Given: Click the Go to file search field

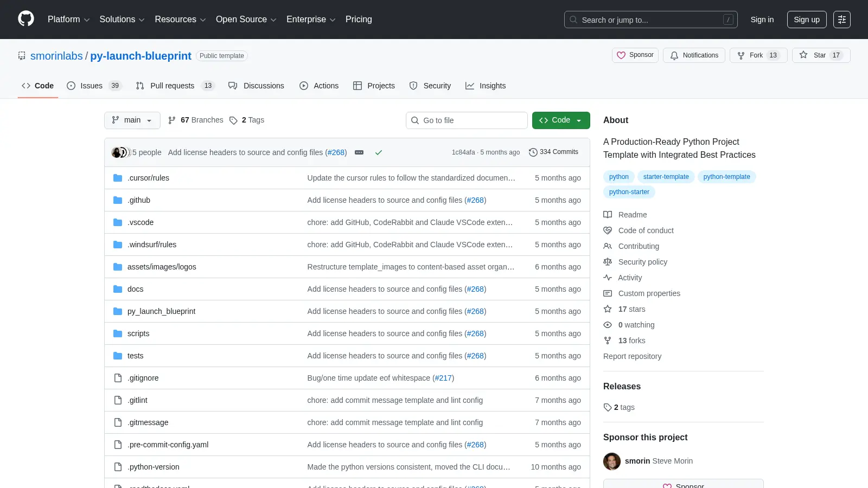Looking at the screenshot, I should coord(467,120).
